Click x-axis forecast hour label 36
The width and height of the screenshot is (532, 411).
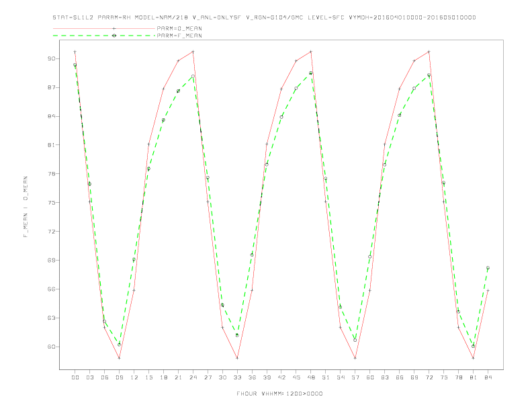tap(252, 377)
